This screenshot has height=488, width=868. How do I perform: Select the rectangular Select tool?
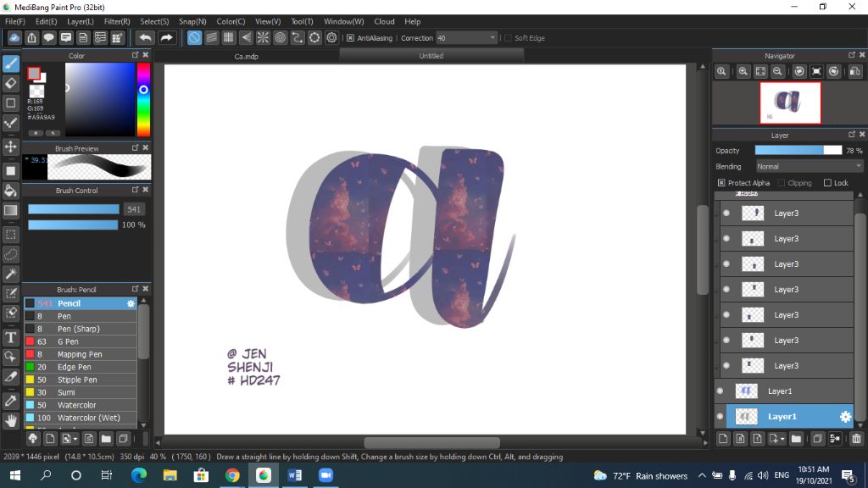tap(10, 235)
